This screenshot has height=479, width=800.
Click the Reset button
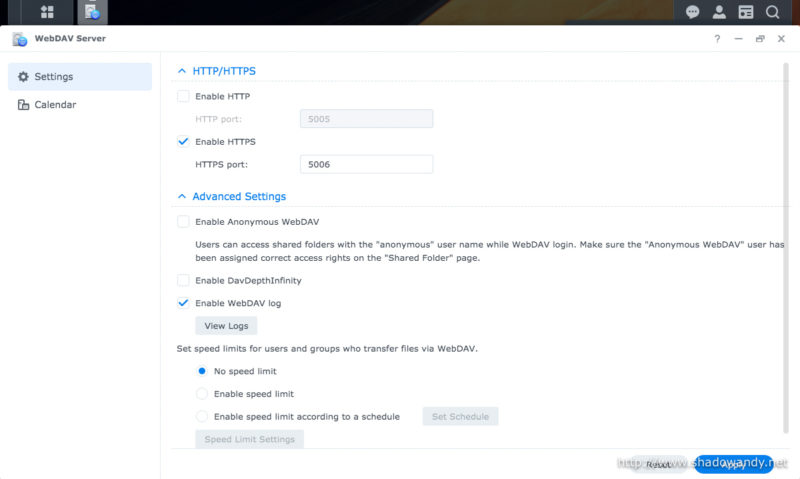pos(658,464)
